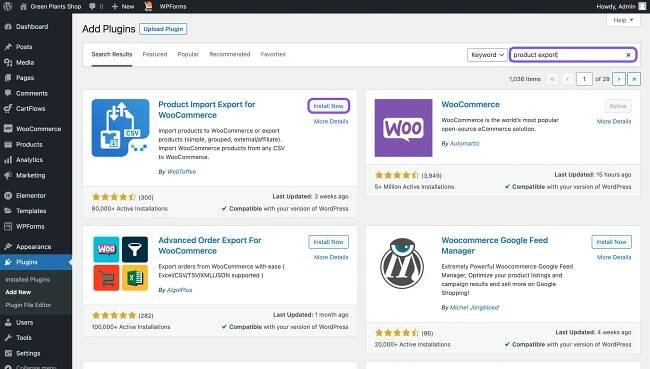Install Woocommerce Google Feed Manager plugin
650x369 pixels.
point(612,242)
